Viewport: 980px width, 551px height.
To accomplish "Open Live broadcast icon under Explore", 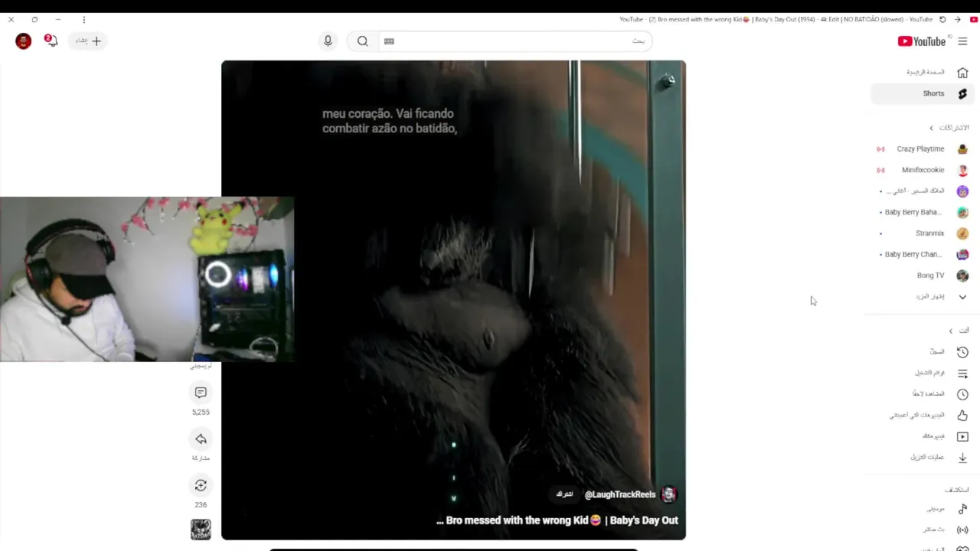I will (962, 530).
